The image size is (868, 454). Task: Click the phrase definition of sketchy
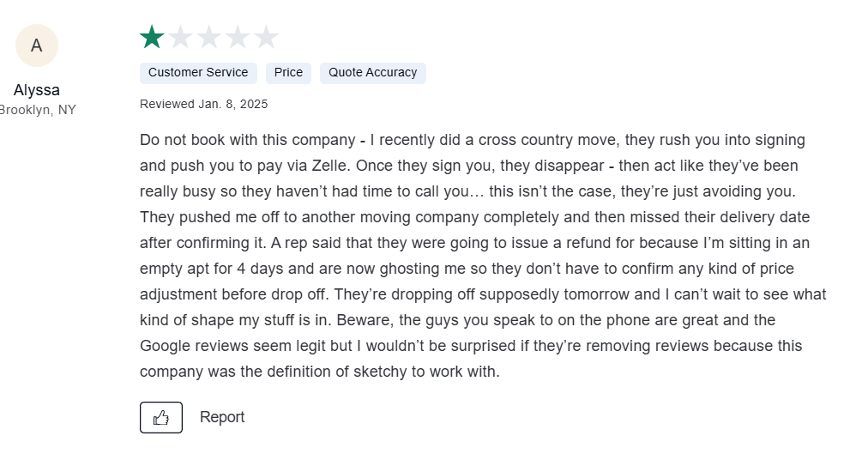click(x=335, y=372)
